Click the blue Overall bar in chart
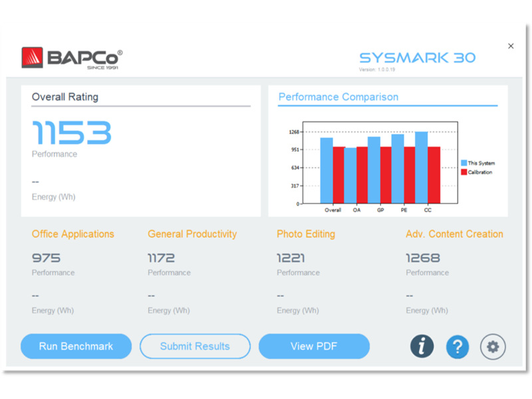This screenshot has width=532, height=399. click(327, 170)
